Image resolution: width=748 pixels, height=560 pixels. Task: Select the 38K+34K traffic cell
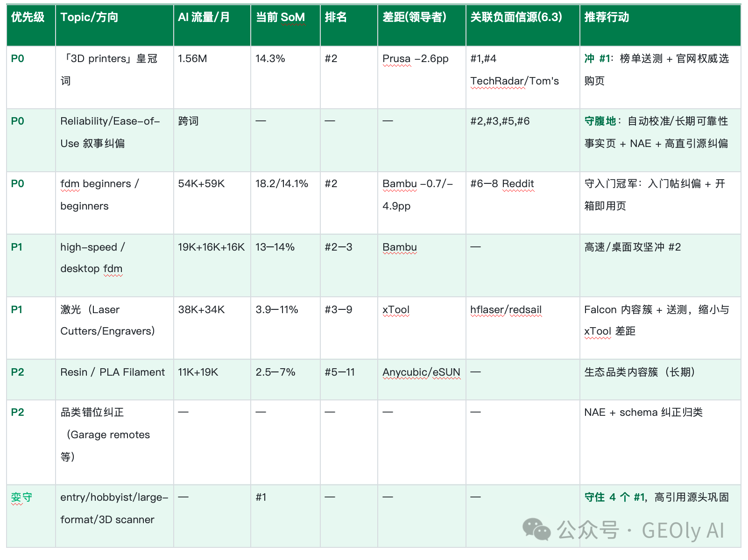click(212, 328)
